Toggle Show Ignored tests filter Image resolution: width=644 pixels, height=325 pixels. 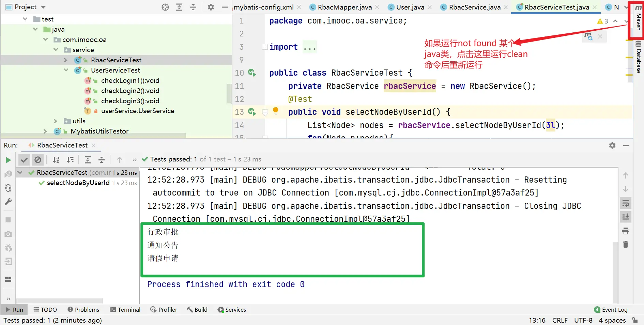click(x=38, y=159)
